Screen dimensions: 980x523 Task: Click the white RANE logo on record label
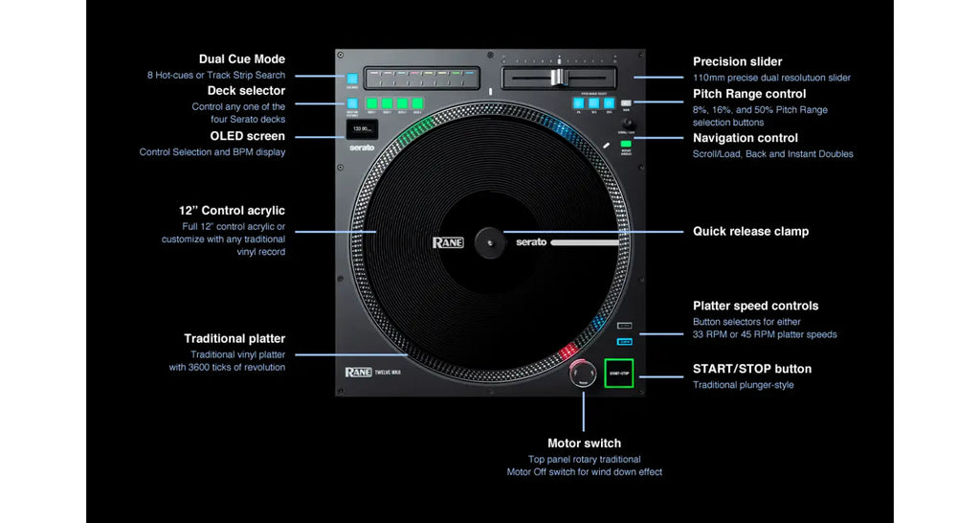(x=448, y=242)
